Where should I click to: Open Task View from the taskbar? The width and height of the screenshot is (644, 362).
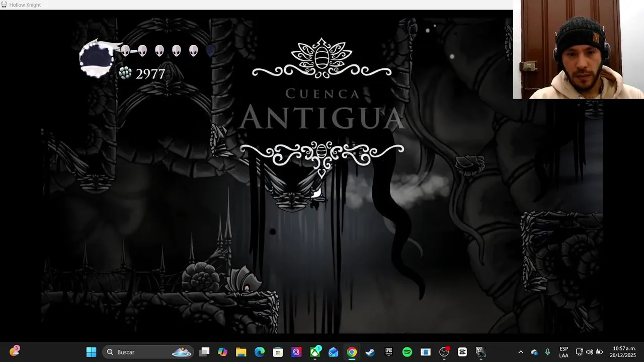click(x=204, y=352)
